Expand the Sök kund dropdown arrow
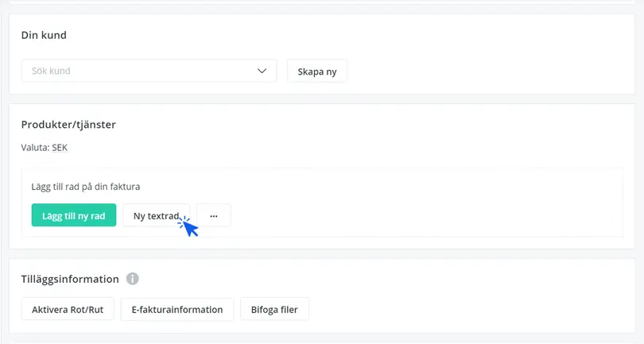Screen dimensions: 644x344 pos(262,71)
